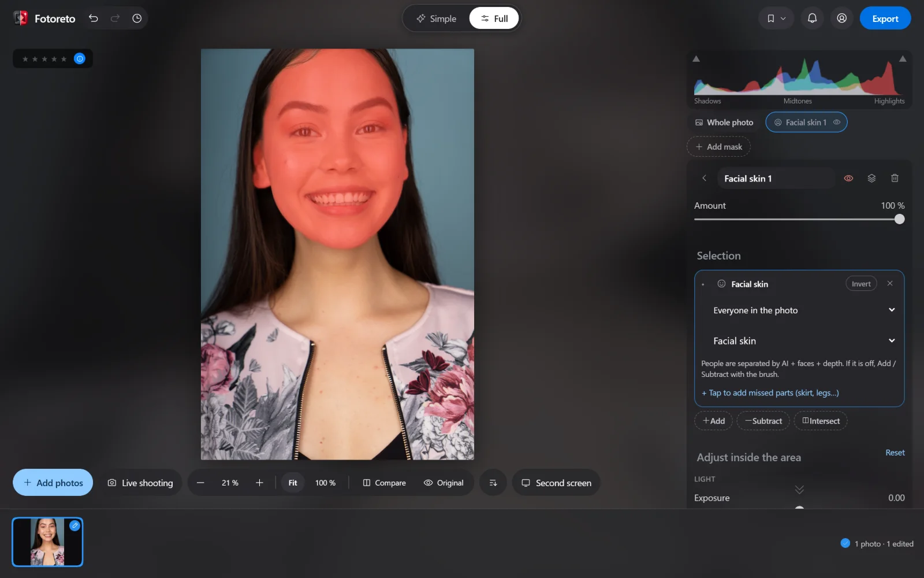The width and height of the screenshot is (924, 578).
Task: Select the Facial skin 1 mask chip
Action: click(x=806, y=123)
